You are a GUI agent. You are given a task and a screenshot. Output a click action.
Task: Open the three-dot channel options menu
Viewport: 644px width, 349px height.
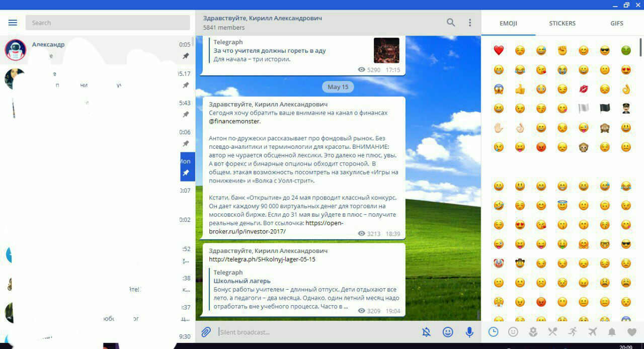pyautogui.click(x=470, y=23)
